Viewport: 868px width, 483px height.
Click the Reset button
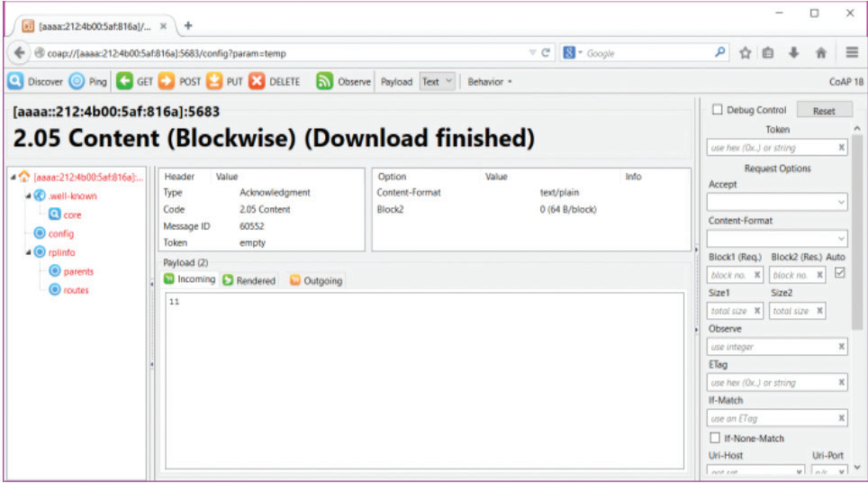pyautogui.click(x=824, y=111)
